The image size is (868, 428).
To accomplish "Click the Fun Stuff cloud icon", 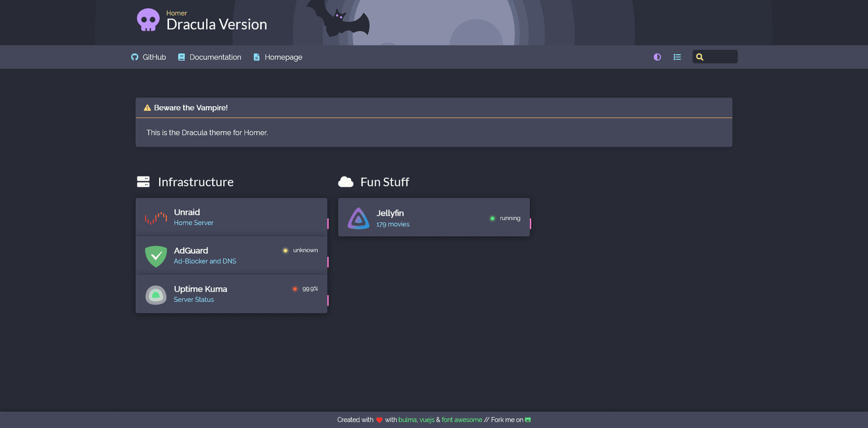I will [346, 182].
